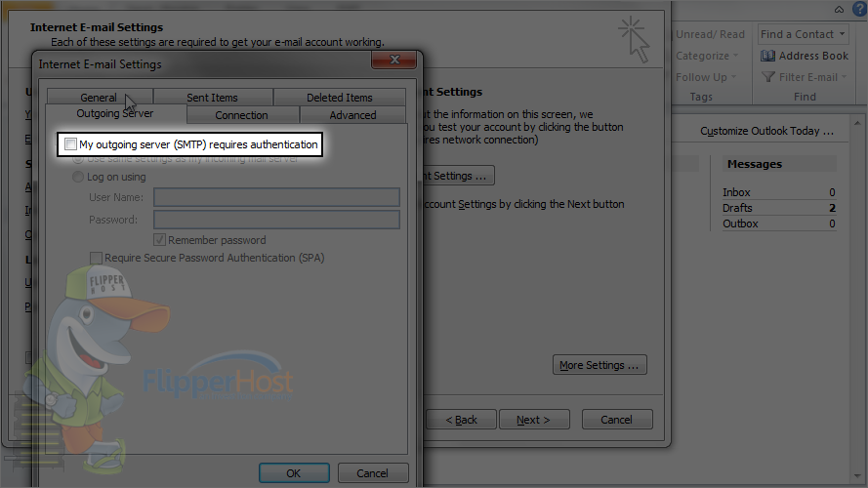Expand the Find a Contact dropdown

click(x=842, y=34)
